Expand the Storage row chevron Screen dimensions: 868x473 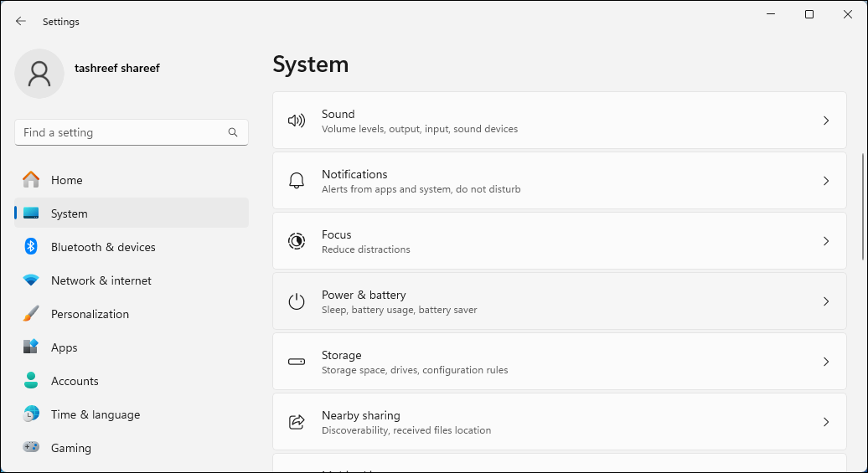pos(825,362)
